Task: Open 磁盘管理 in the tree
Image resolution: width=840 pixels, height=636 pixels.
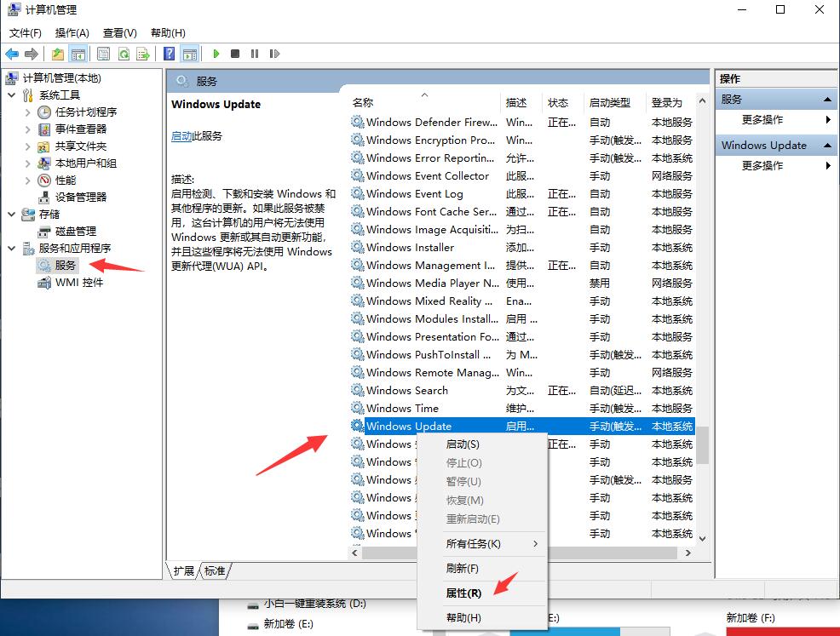Action: pos(76,232)
